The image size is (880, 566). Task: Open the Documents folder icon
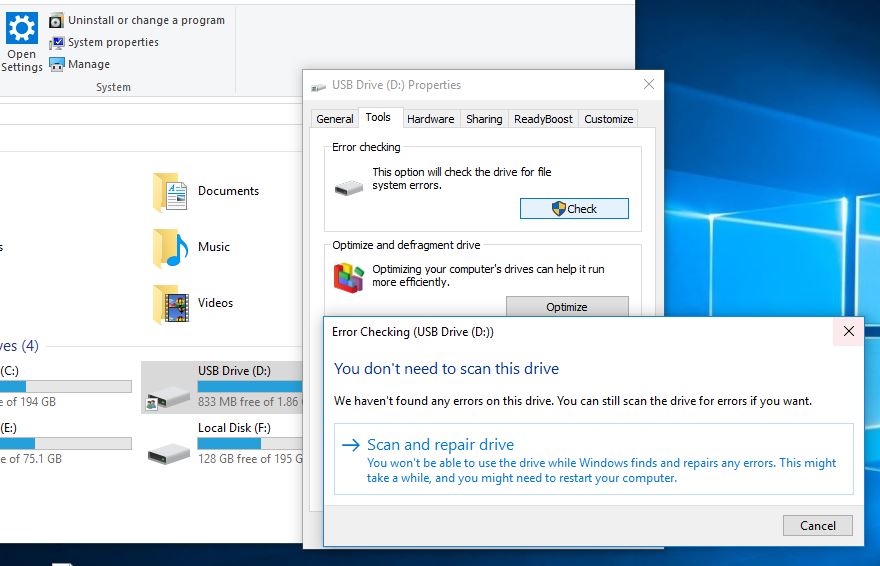171,191
